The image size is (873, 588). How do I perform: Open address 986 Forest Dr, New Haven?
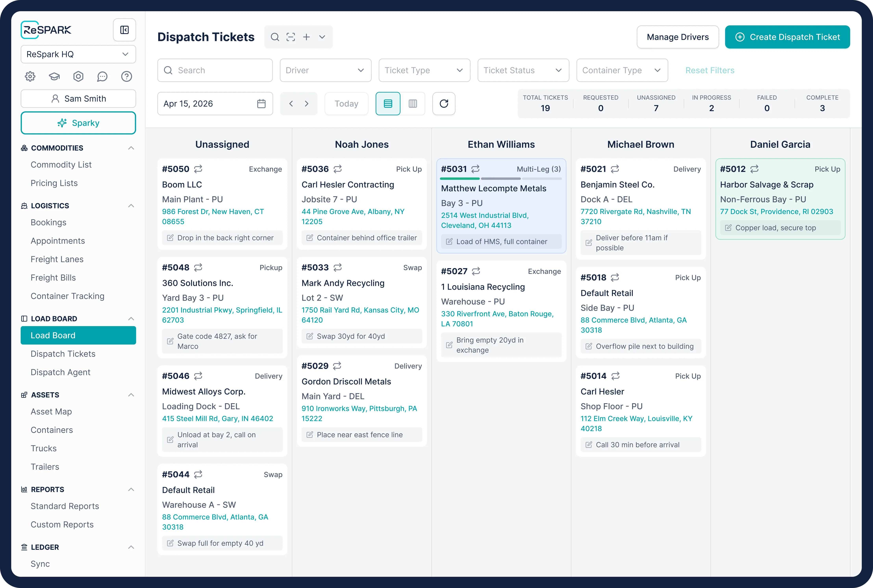(x=213, y=216)
